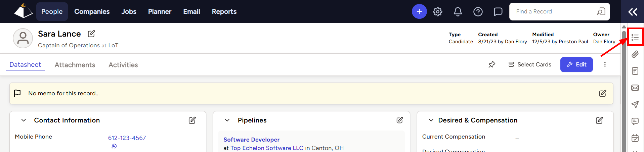
Task: Collapse the sidebar with double chevron
Action: coord(633,12)
